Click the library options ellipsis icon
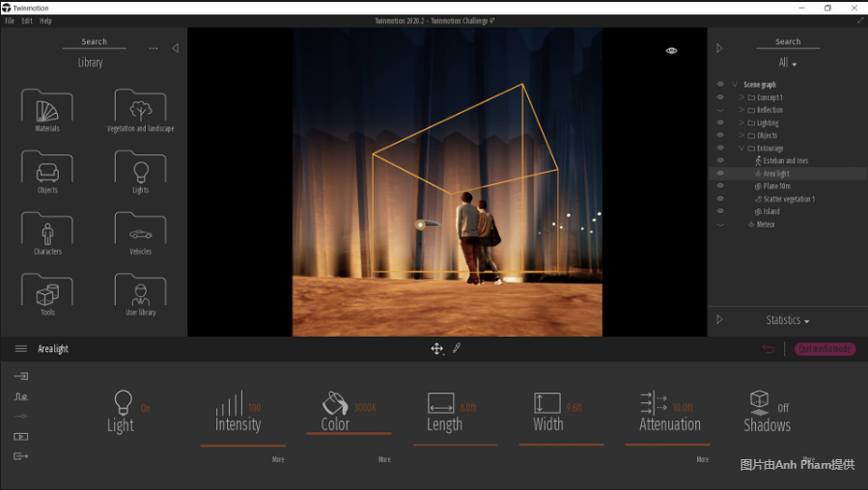The height and width of the screenshot is (490, 868). click(x=154, y=48)
